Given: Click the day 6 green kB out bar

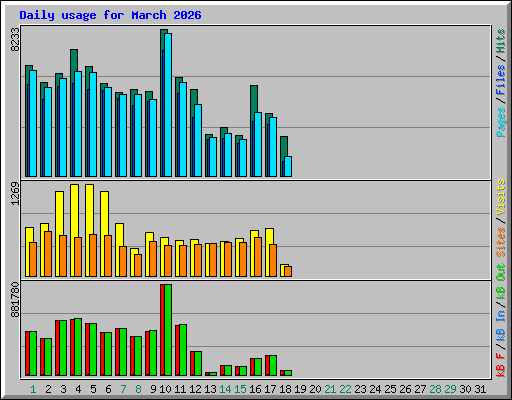Looking at the screenshot, I should coord(108,354).
